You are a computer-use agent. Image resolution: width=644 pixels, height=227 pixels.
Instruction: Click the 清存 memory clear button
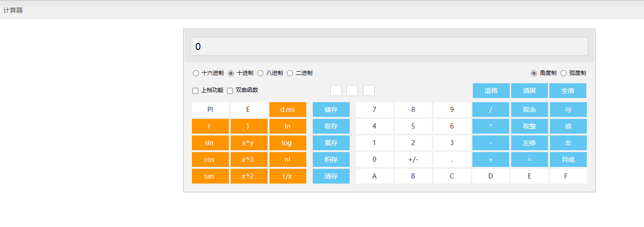[331, 176]
